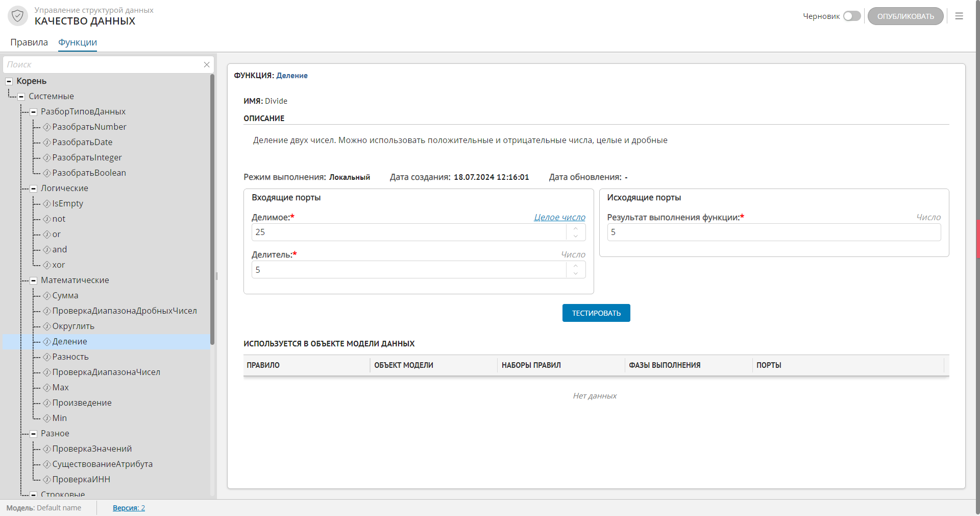The height and width of the screenshot is (516, 980).
Task: Click the function icon next to Max
Action: (47, 388)
